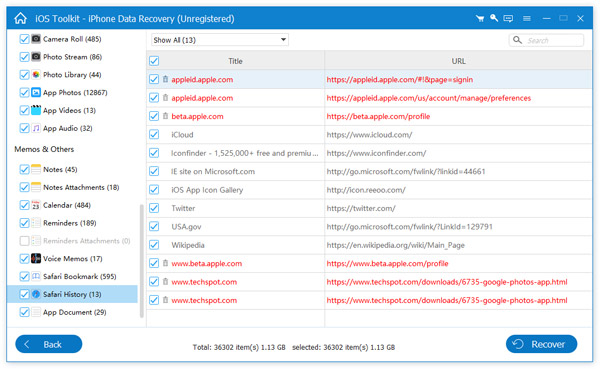This screenshot has width=600, height=369.
Task: Click the App Photos icon
Action: pyautogui.click(x=36, y=92)
